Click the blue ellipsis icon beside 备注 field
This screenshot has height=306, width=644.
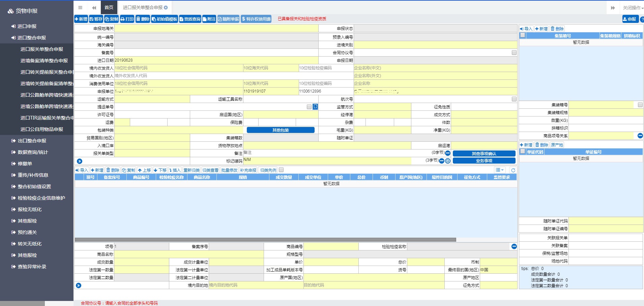(x=448, y=153)
